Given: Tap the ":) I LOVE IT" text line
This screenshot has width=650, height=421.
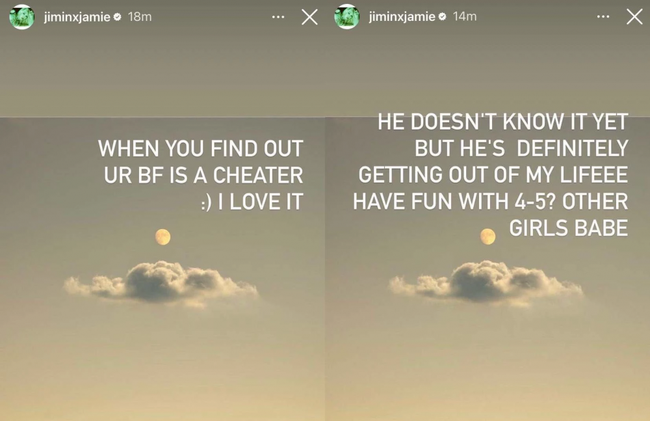Looking at the screenshot, I should (x=252, y=202).
